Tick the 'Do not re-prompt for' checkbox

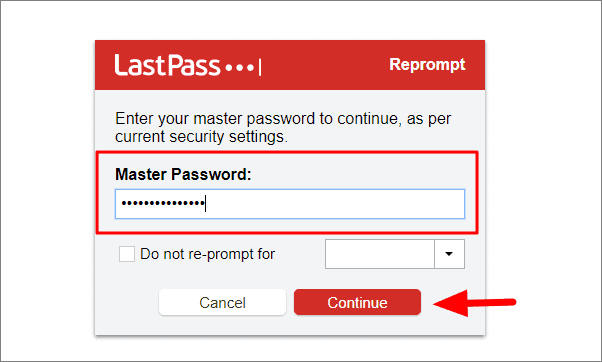[127, 254]
